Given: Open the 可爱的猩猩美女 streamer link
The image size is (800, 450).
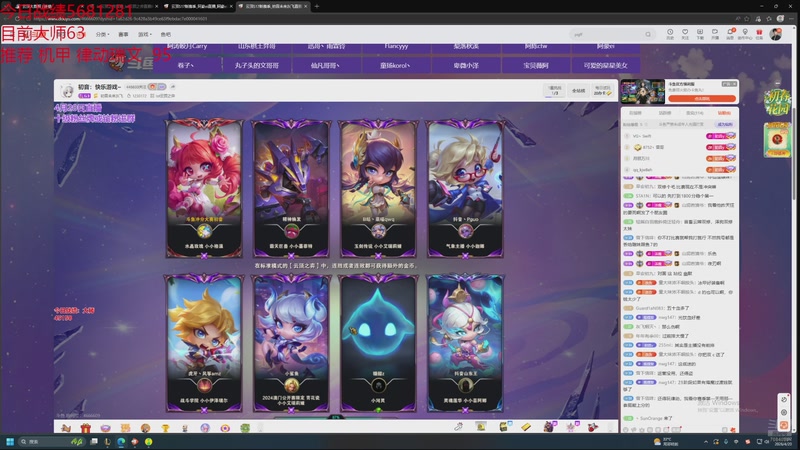Looking at the screenshot, I should 606,65.
